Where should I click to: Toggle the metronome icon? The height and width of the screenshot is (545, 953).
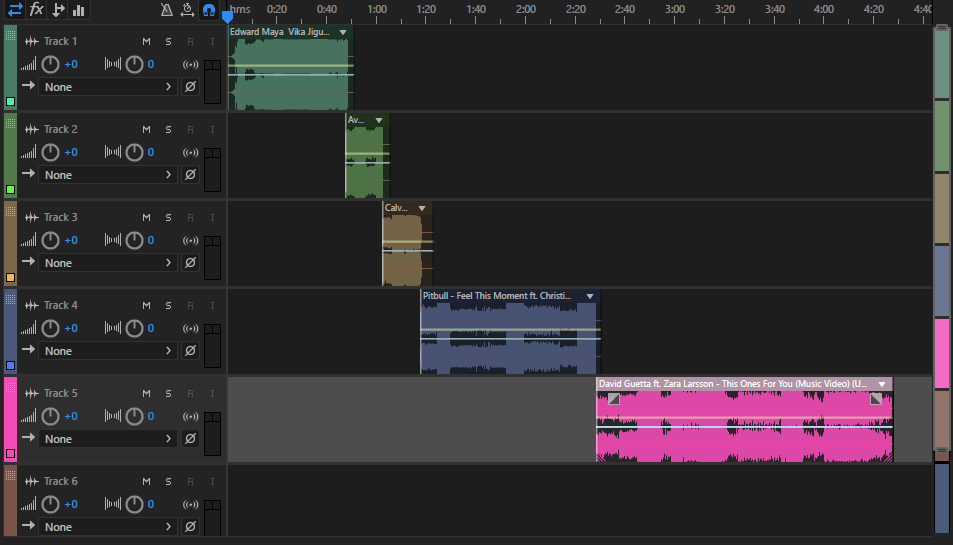tap(167, 10)
